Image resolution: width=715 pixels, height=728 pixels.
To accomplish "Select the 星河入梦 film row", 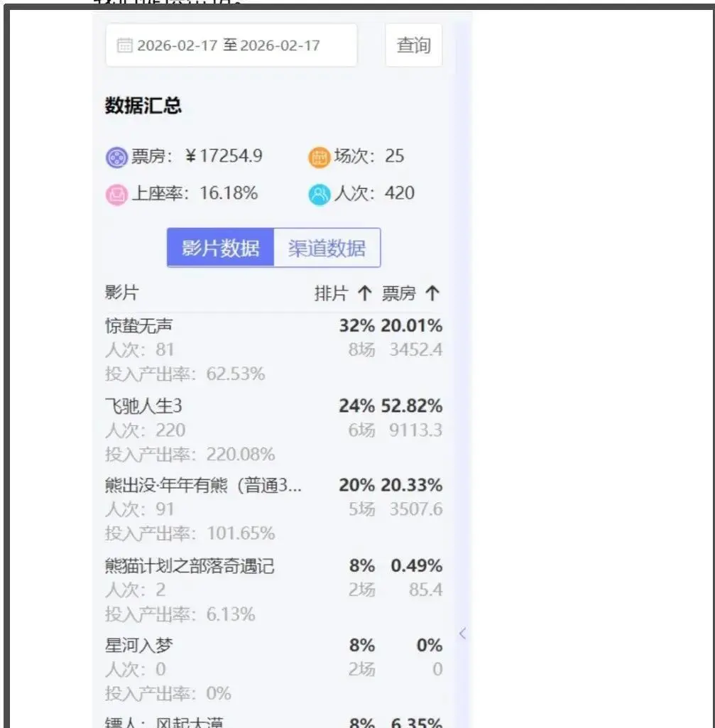I will click(139, 646).
